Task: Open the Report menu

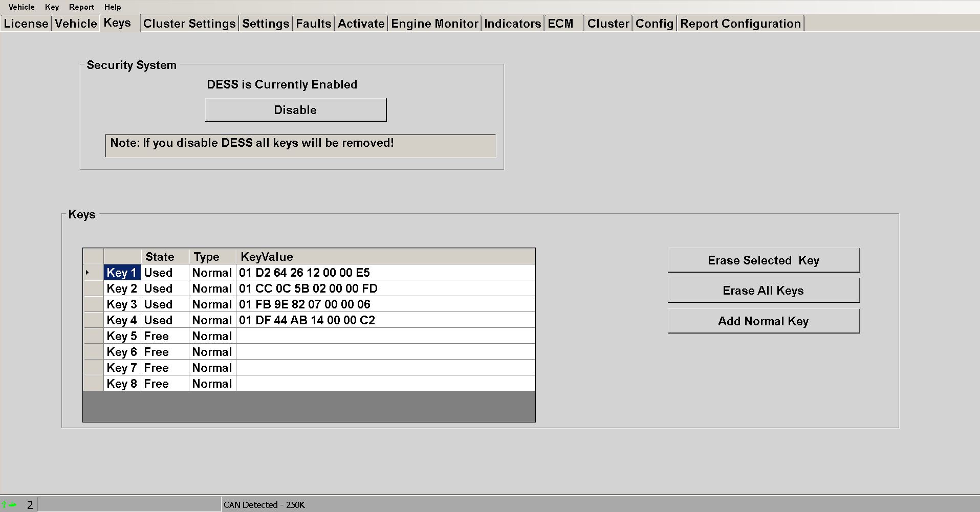Action: click(82, 7)
